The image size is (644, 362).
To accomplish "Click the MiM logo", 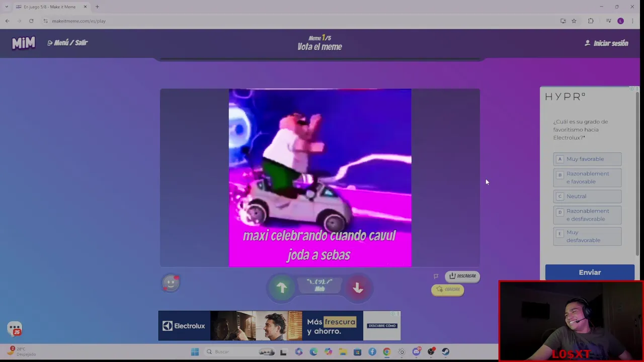I will point(24,43).
